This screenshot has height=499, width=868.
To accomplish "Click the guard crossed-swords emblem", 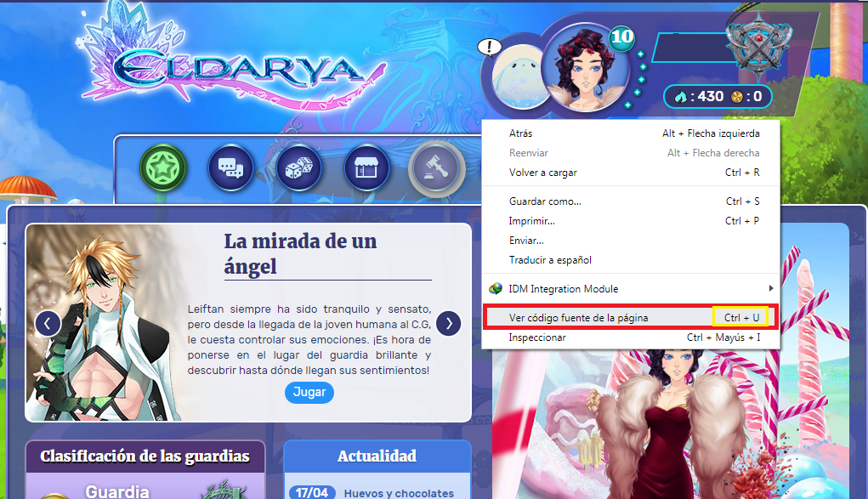I will coord(759,44).
